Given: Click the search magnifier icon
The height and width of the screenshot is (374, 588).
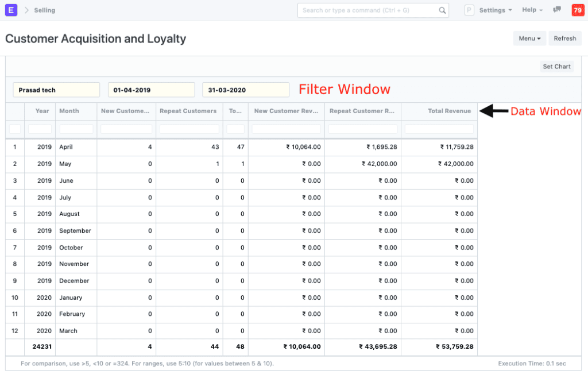Looking at the screenshot, I should pos(442,10).
